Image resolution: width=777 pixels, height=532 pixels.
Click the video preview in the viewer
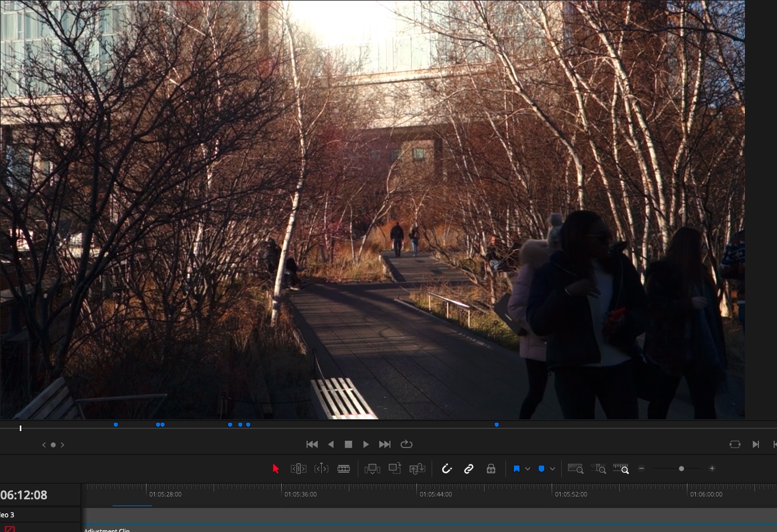[372, 210]
